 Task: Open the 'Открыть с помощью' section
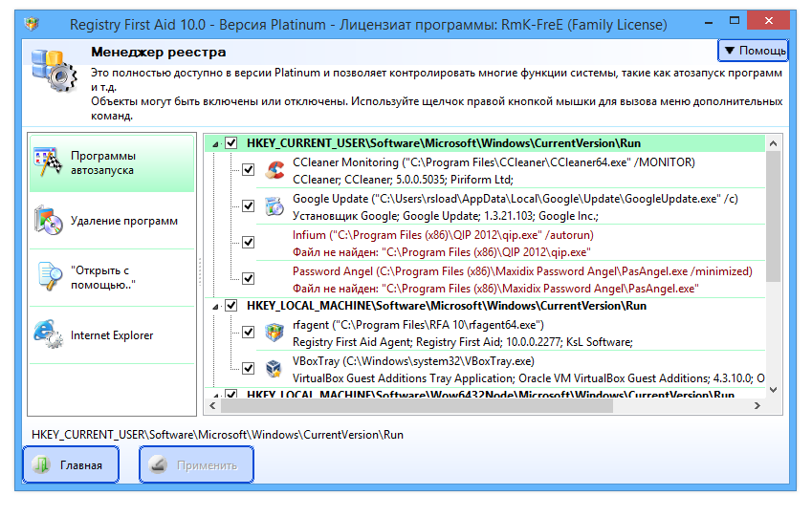coord(112,278)
